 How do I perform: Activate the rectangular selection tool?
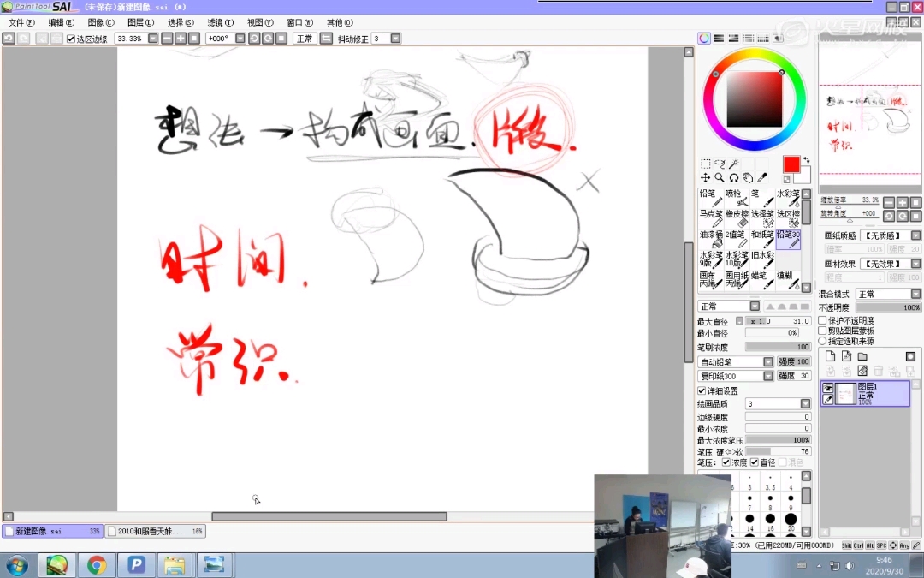[x=705, y=164]
